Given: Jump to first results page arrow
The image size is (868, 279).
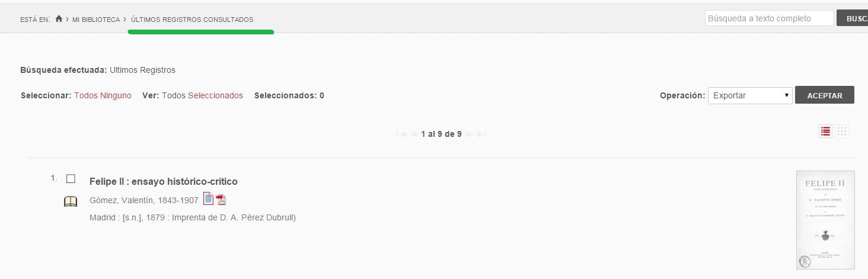Looking at the screenshot, I should tap(403, 134).
